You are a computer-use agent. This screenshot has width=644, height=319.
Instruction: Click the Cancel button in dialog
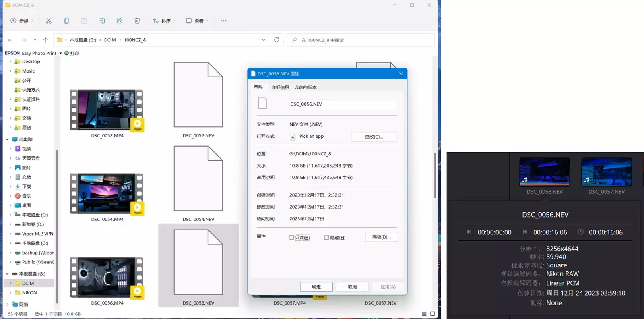pos(352,287)
